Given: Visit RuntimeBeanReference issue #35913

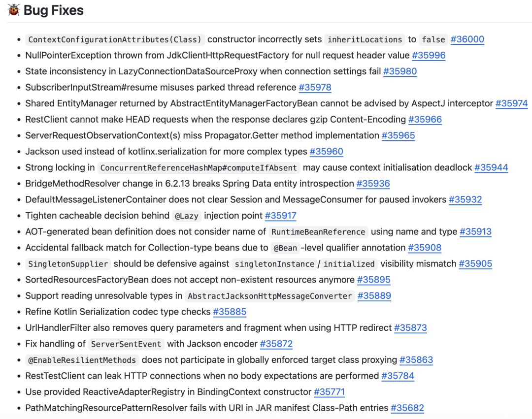Looking at the screenshot, I should 475,231.
